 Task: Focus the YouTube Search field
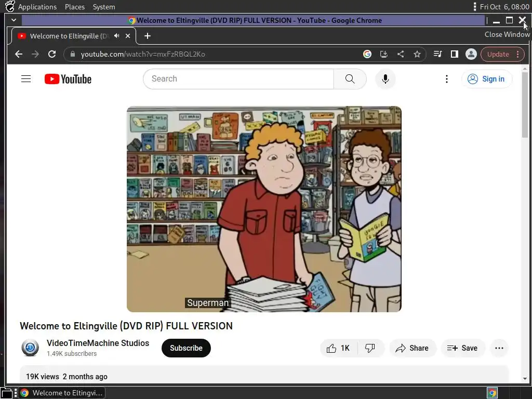[238, 79]
